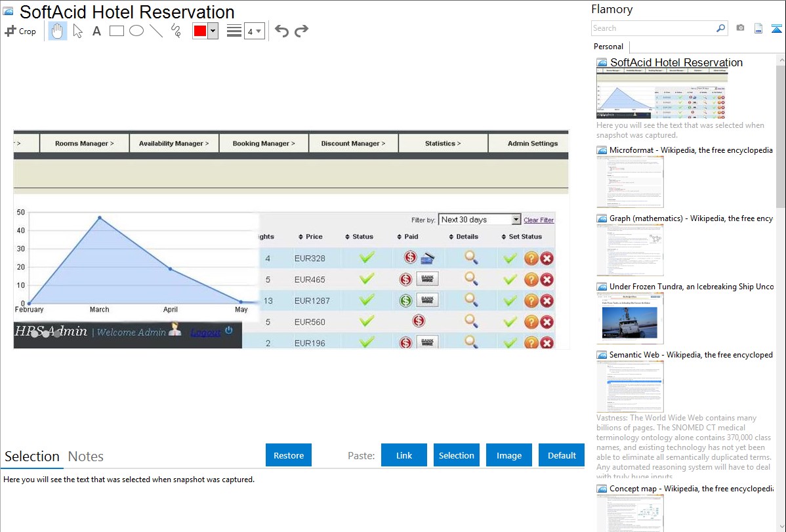This screenshot has height=532, width=786.
Task: Select Microformat Wikipedia snapshot title
Action: click(x=691, y=150)
